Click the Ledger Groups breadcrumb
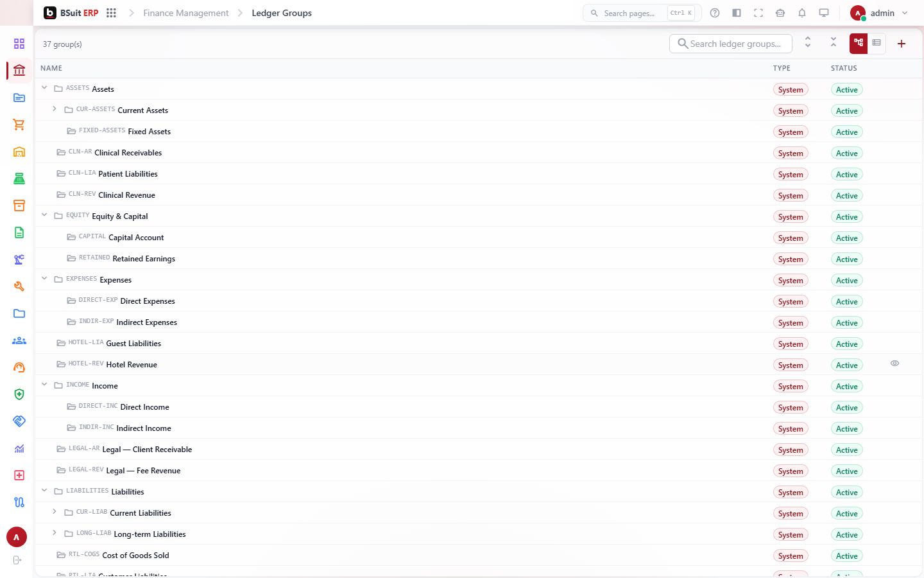 [x=282, y=13]
